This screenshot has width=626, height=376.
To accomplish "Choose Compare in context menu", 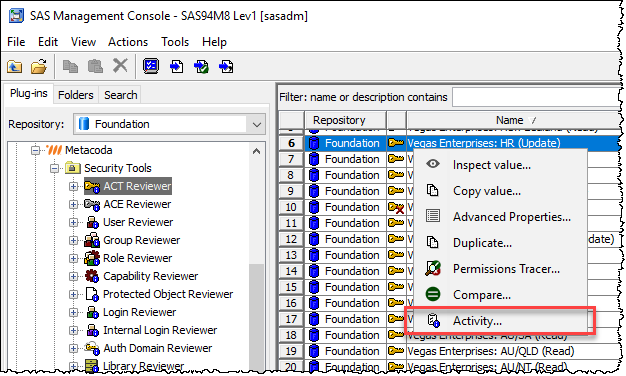I will click(x=500, y=295).
